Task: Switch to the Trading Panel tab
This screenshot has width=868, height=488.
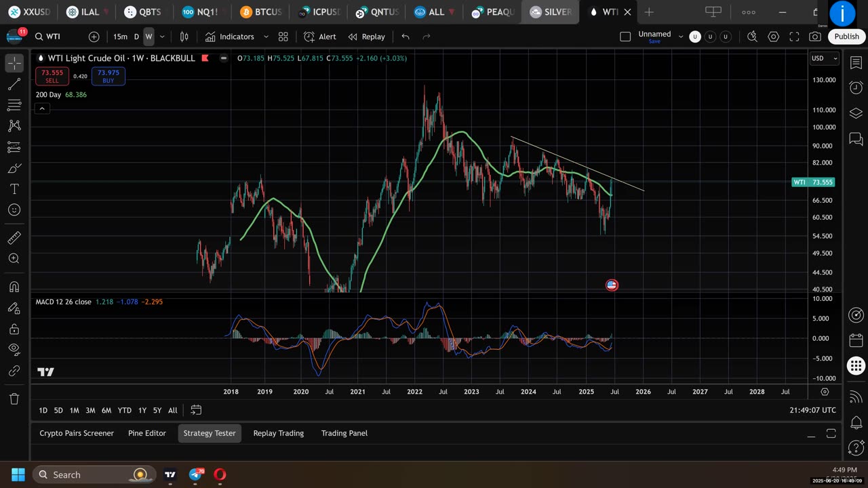Action: 344,433
